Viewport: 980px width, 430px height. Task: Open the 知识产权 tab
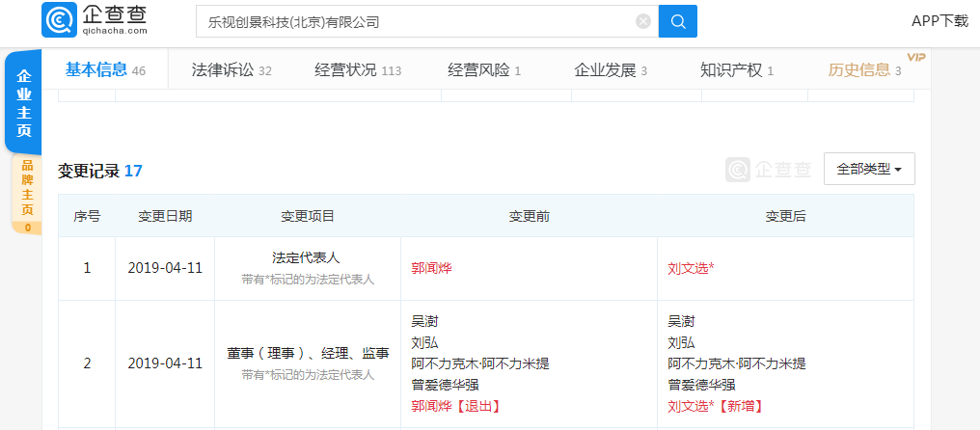[x=737, y=70]
